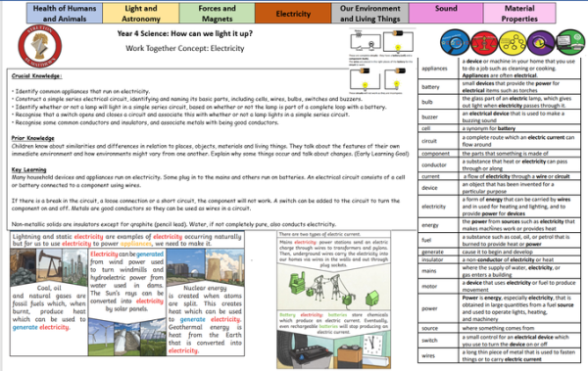
Task: Click the glossary term 'generate'
Action: click(433, 252)
